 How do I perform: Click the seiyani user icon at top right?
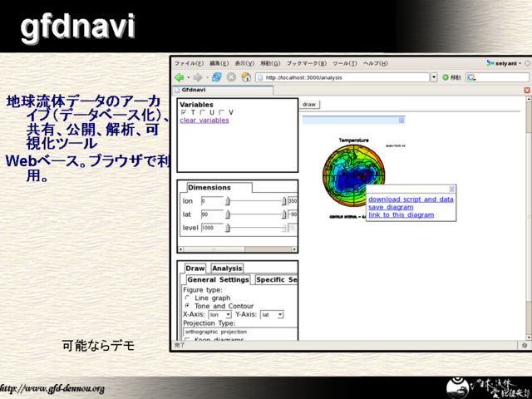(x=490, y=63)
